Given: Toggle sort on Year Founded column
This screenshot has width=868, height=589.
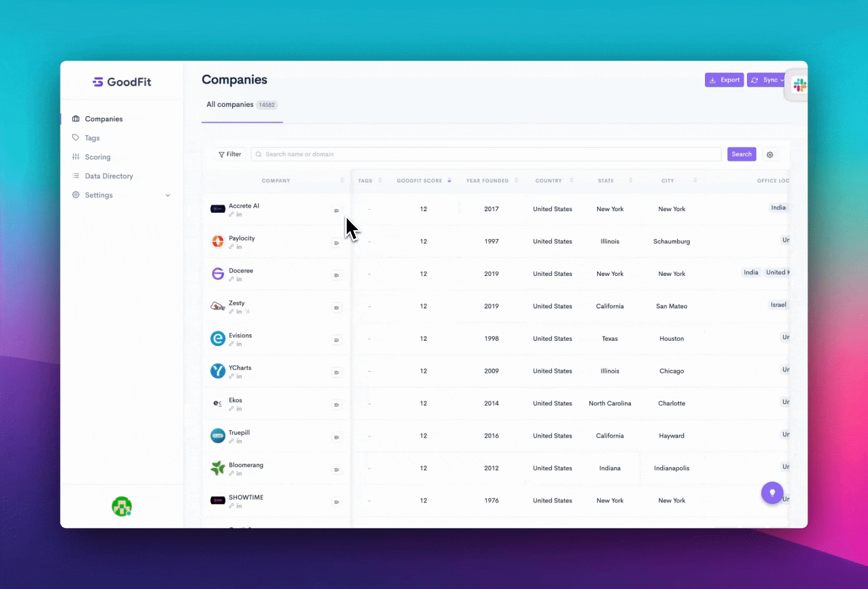Looking at the screenshot, I should click(516, 181).
